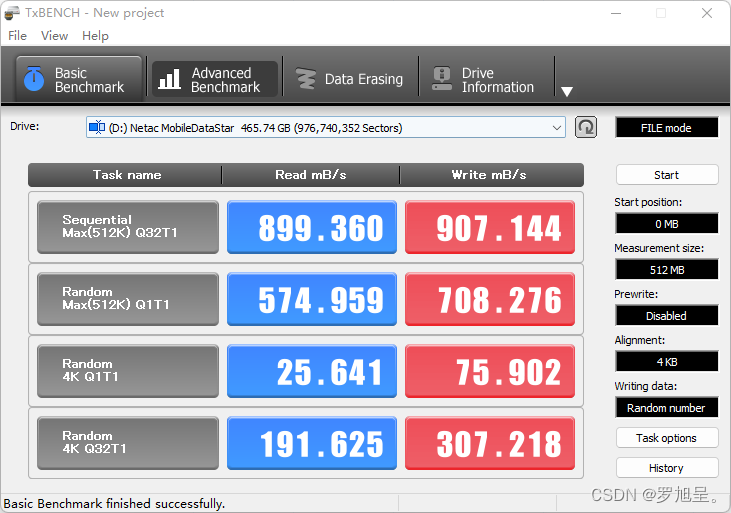Change the Start position 0 MB field

point(667,224)
